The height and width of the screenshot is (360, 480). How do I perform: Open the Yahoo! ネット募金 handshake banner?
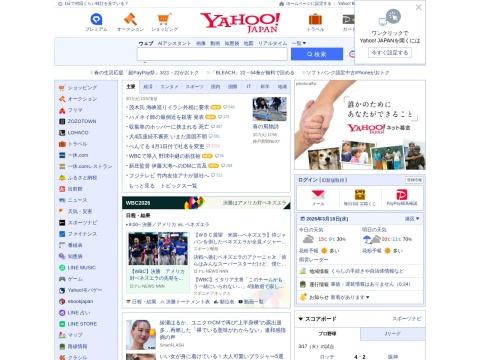[x=360, y=125]
